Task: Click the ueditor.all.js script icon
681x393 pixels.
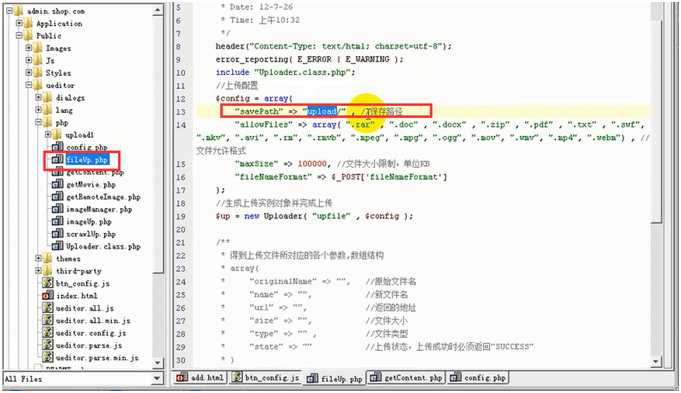Action: pyautogui.click(x=48, y=308)
